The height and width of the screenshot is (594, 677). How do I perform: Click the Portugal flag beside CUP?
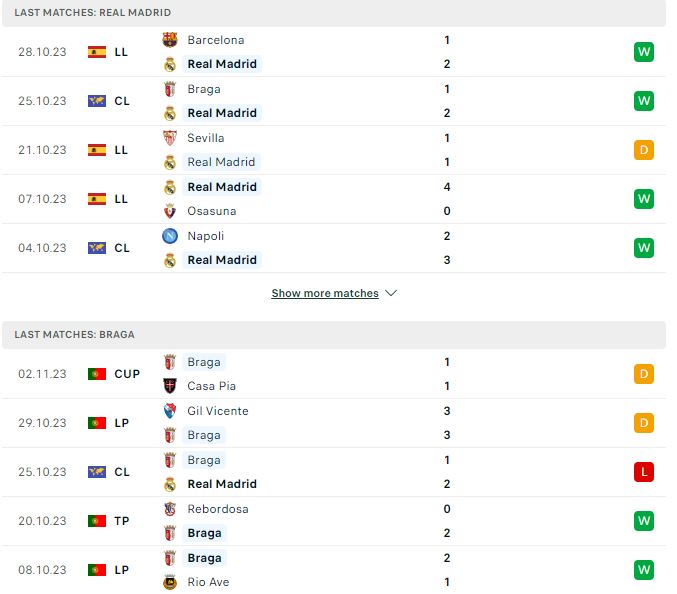point(97,374)
